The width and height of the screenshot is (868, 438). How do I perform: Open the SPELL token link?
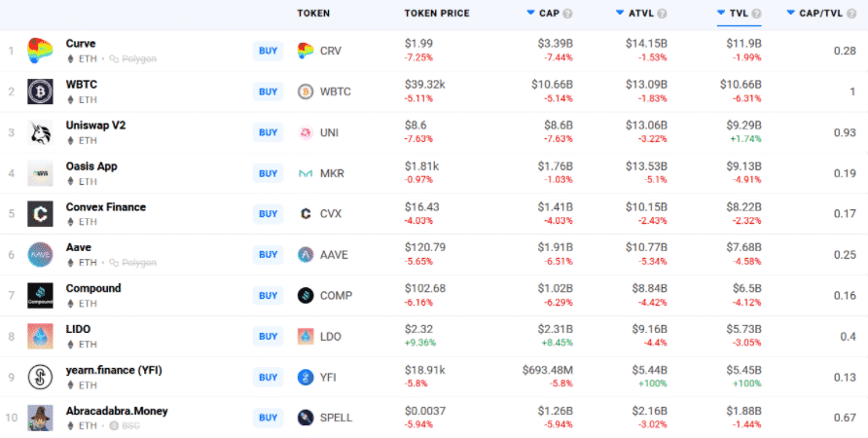pos(336,418)
